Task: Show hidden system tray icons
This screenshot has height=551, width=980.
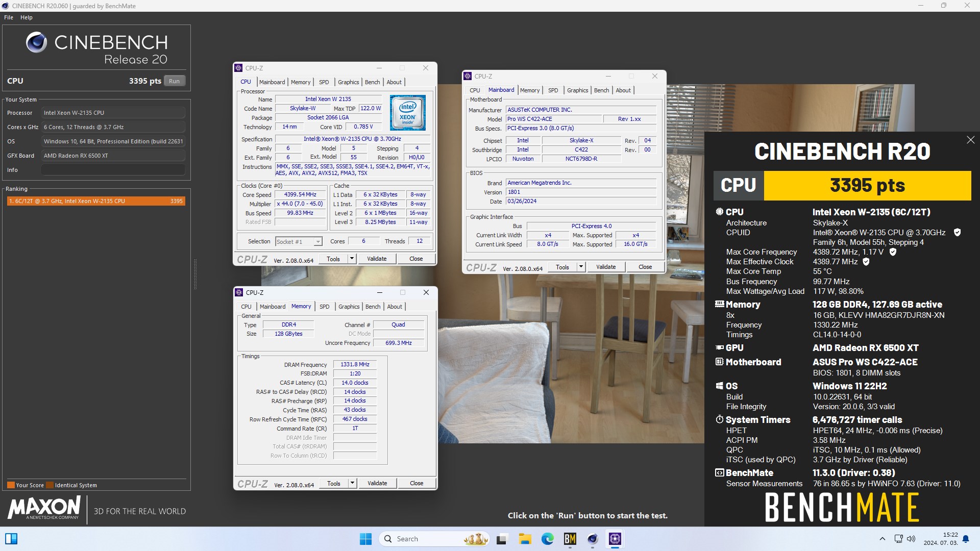Action: pos(883,539)
